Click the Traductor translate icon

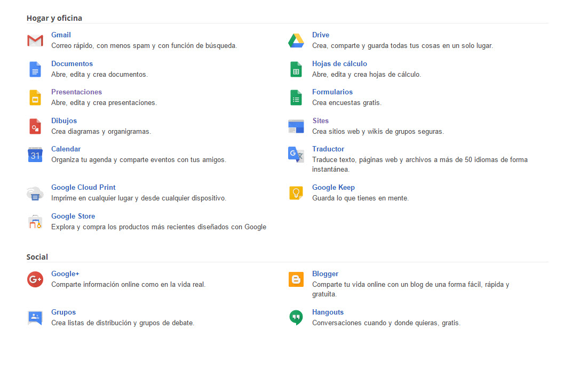click(296, 155)
